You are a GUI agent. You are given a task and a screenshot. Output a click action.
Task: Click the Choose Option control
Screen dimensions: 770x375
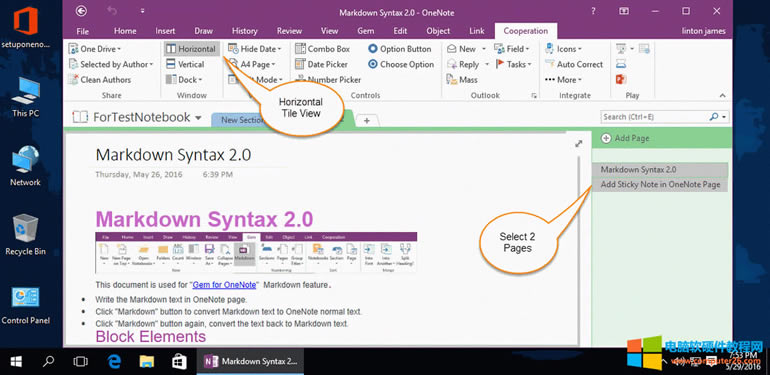pyautogui.click(x=401, y=64)
